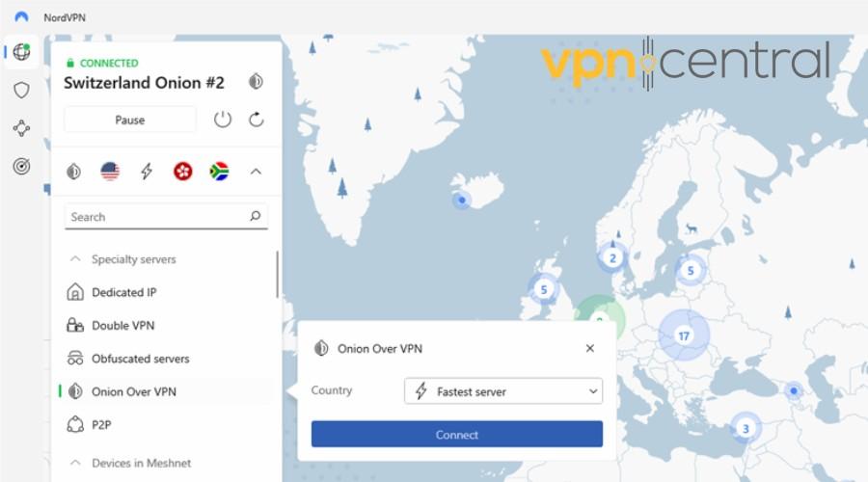Select the United States flag quick connect

pos(110,172)
